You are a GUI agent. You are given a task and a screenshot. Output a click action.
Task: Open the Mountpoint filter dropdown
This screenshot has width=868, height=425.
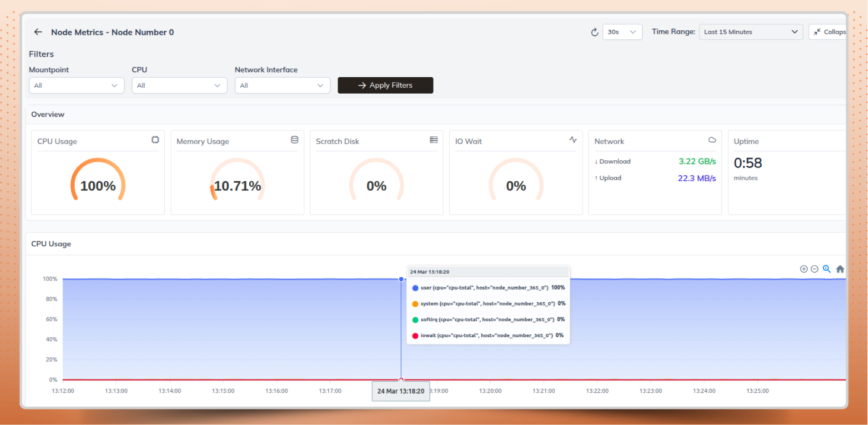click(76, 85)
